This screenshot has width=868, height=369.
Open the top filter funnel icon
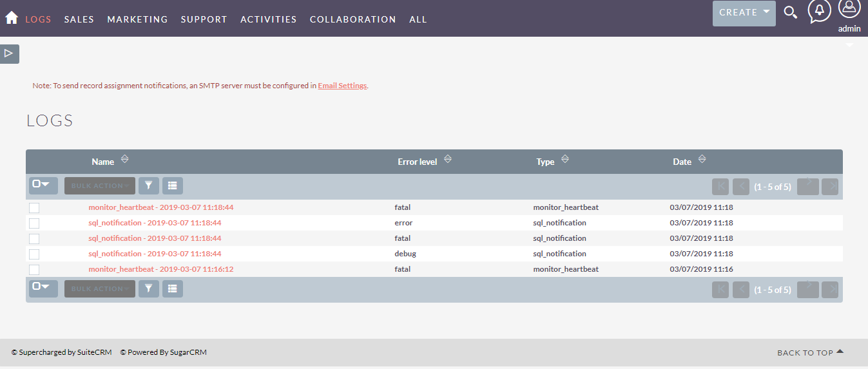148,185
